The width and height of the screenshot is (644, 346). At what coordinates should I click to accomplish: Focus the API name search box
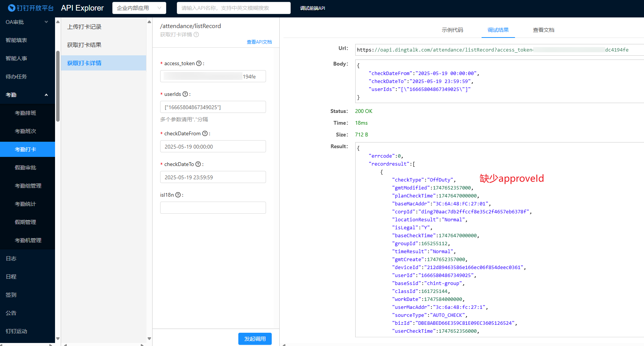coord(234,8)
